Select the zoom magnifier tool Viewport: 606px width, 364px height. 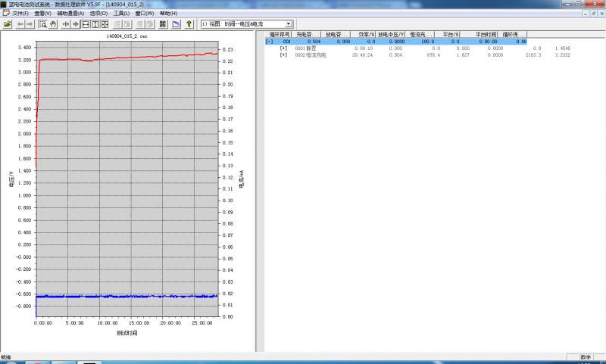[x=43, y=24]
